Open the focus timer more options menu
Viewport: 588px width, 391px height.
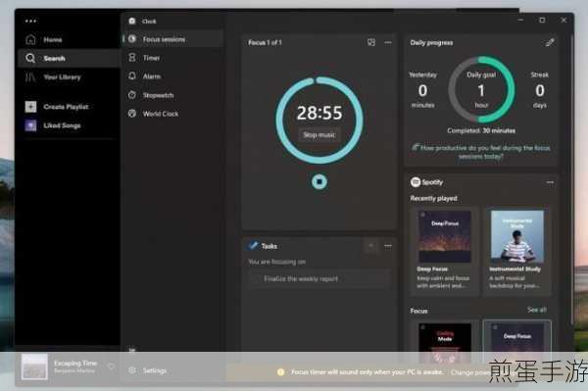coord(388,43)
